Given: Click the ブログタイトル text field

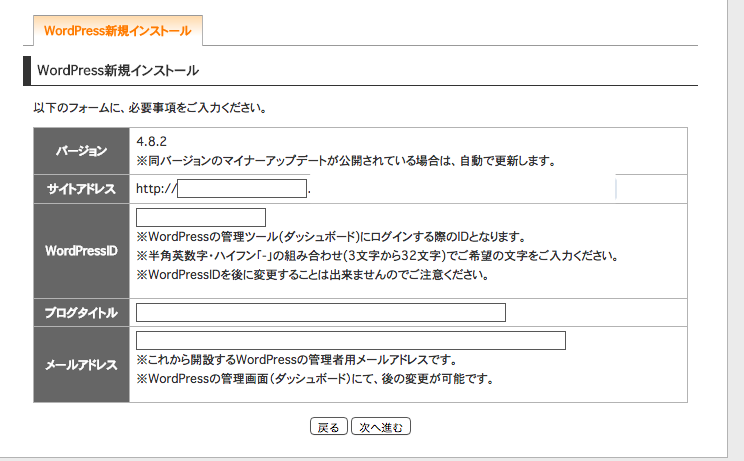Looking at the screenshot, I should tap(321, 313).
